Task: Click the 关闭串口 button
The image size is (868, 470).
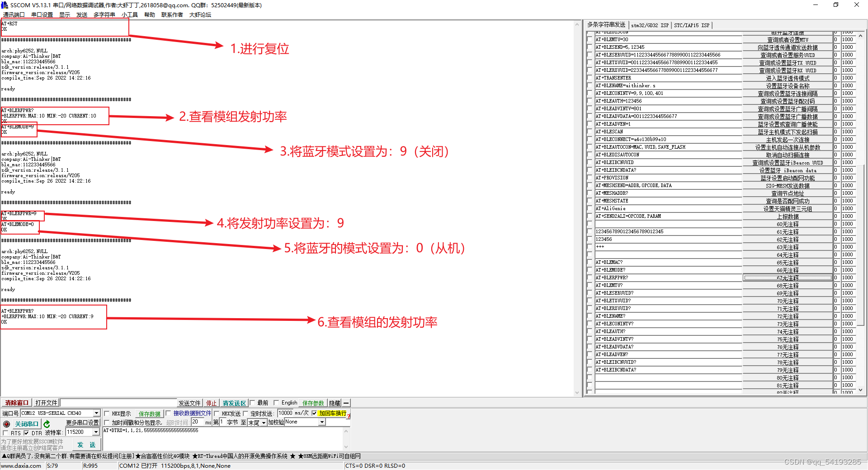Action: (27, 424)
